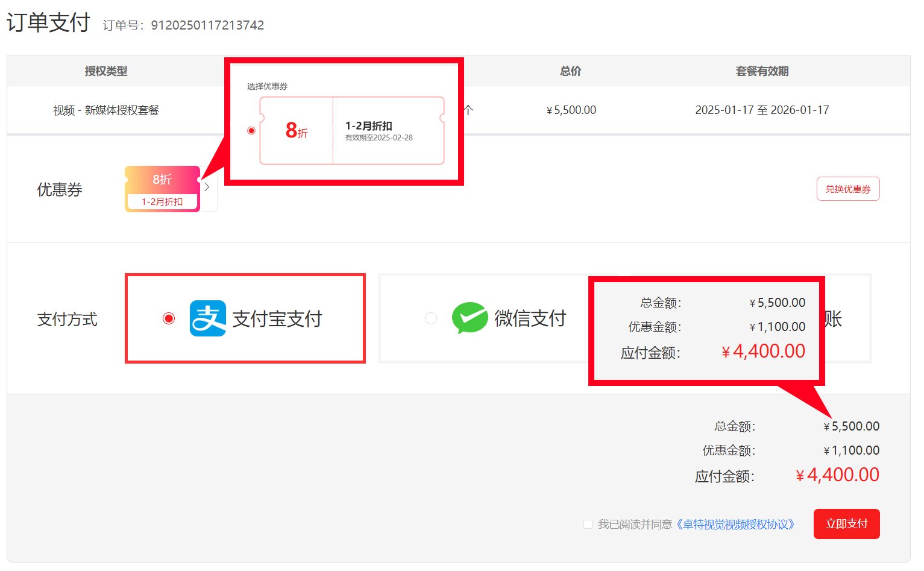The height and width of the screenshot is (571, 924).
Task: Click the bottom 应付金额 ¥4,400.00 amount
Action: click(837, 475)
